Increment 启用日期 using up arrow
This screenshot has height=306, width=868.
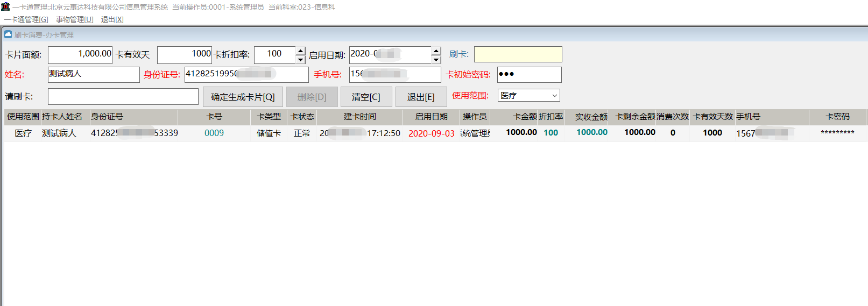436,51
